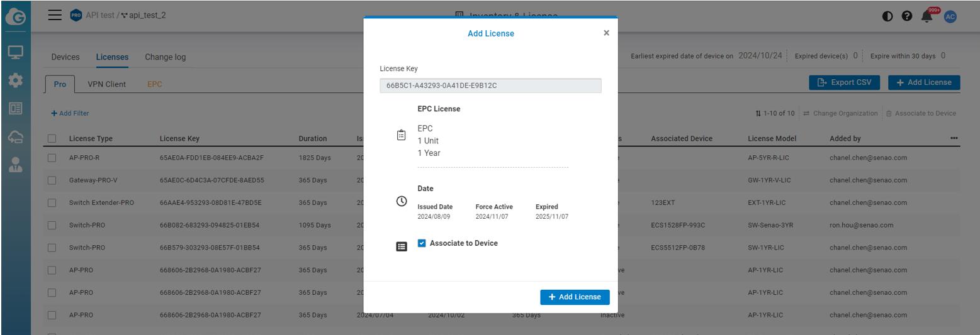
Task: Open the user icon in sidebar
Action: (x=15, y=165)
